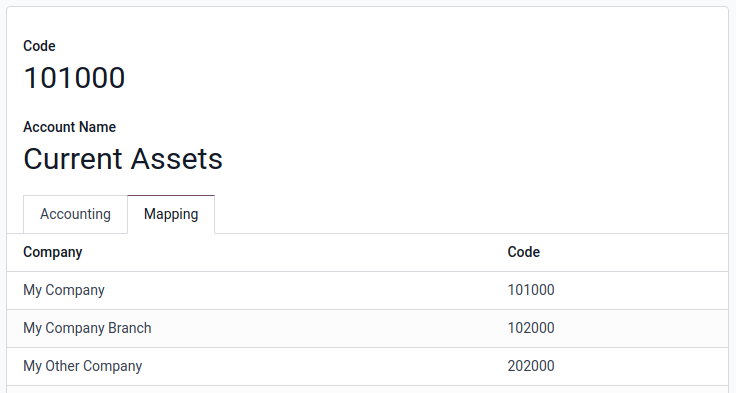Edit the 202000 mapping code cell

point(531,366)
